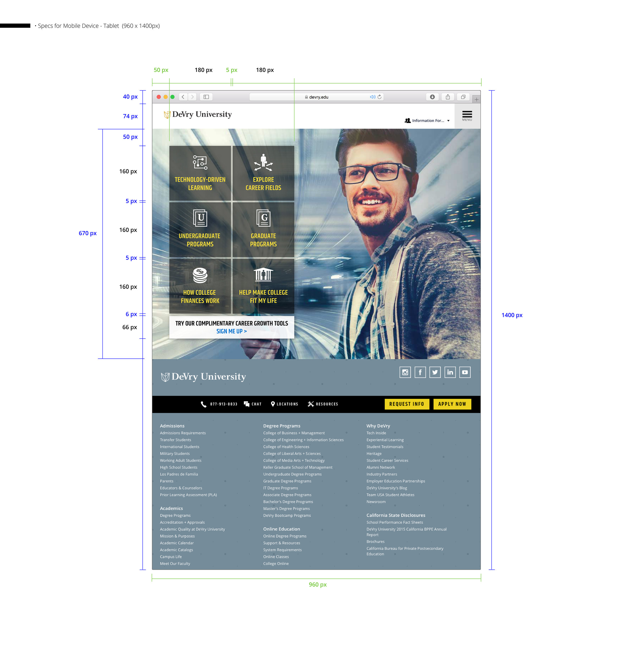Add a new tab with the plus button
Image resolution: width=644 pixels, height=663 pixels.
476,99
